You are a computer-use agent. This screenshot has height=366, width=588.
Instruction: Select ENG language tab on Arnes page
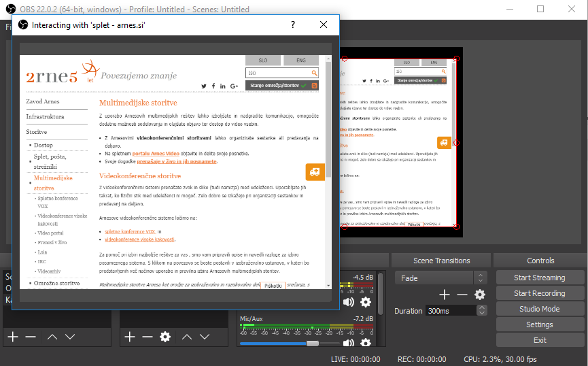point(301,61)
